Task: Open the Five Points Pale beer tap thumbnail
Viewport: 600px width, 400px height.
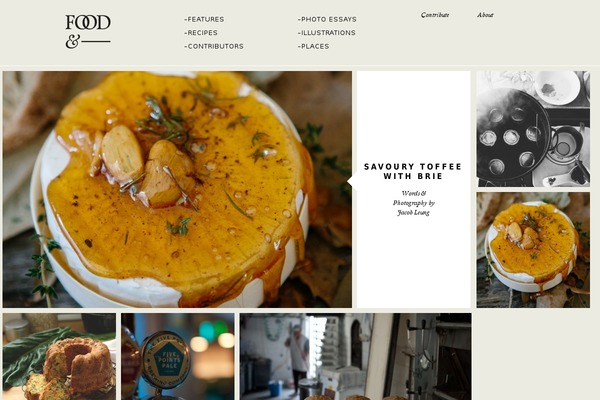Action: (178, 356)
